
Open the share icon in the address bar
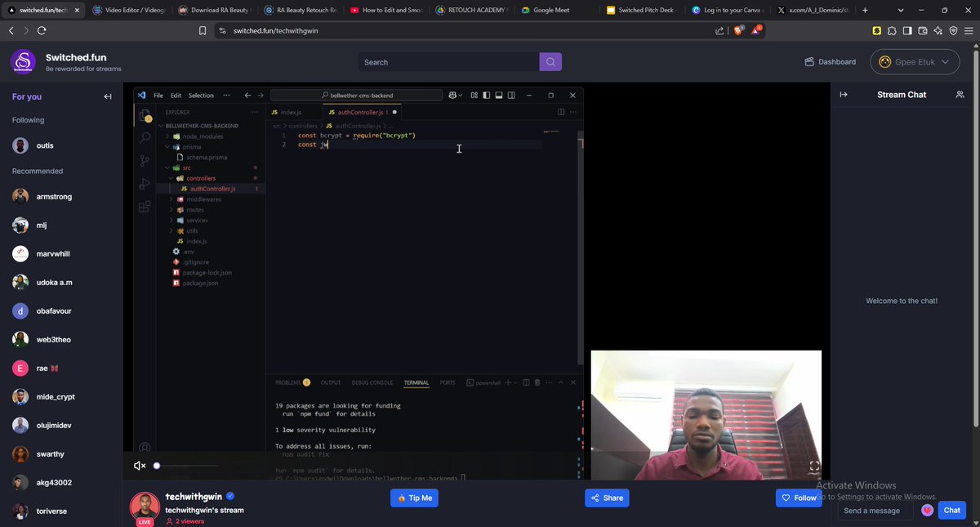coord(719,30)
